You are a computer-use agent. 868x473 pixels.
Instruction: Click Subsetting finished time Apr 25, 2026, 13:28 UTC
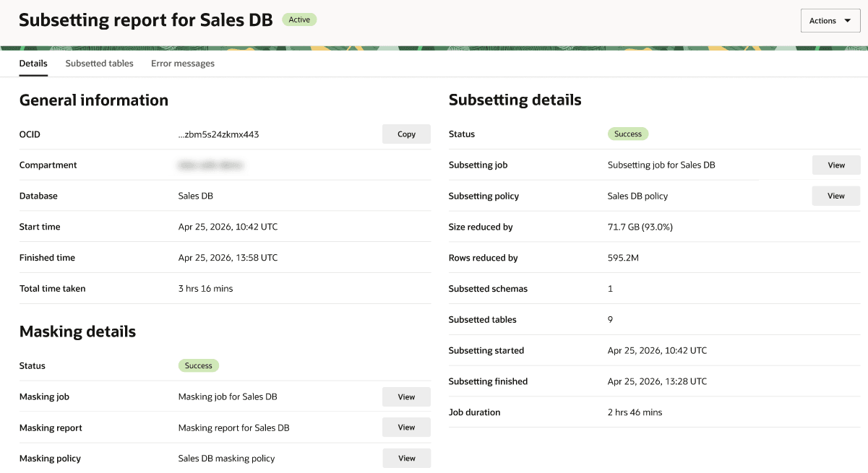point(657,382)
